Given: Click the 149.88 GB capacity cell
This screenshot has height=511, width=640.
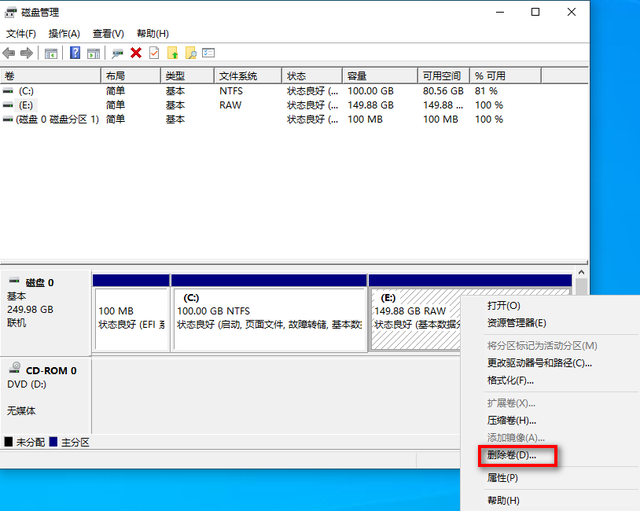Looking at the screenshot, I should coord(371,105).
